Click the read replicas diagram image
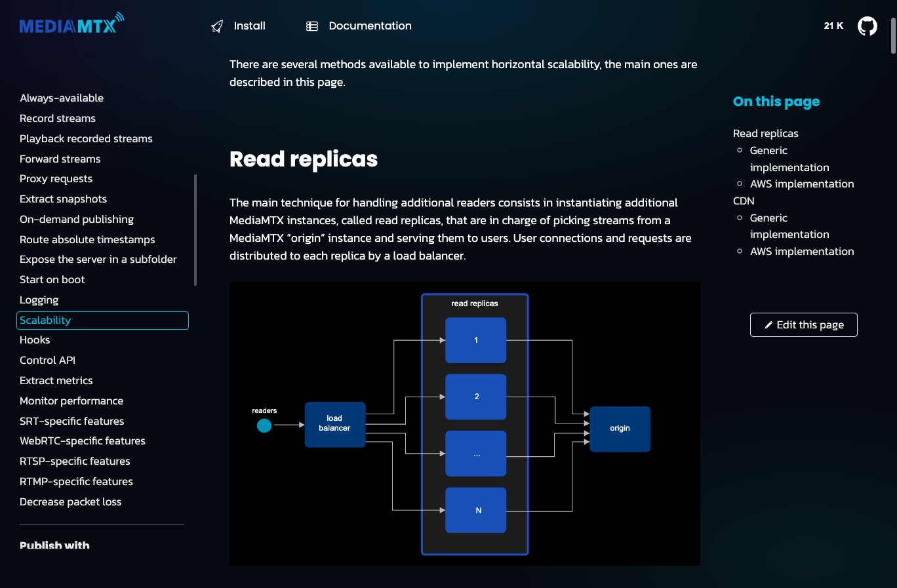 pos(465,424)
